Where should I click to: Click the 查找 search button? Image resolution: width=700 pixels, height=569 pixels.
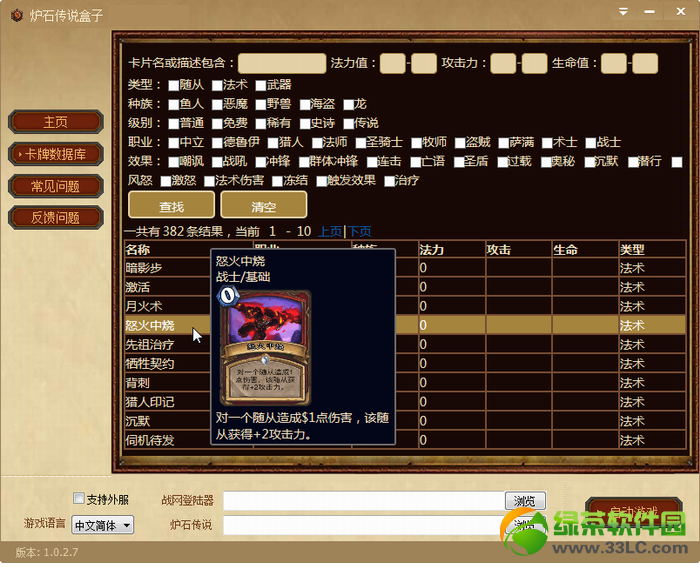click(171, 205)
